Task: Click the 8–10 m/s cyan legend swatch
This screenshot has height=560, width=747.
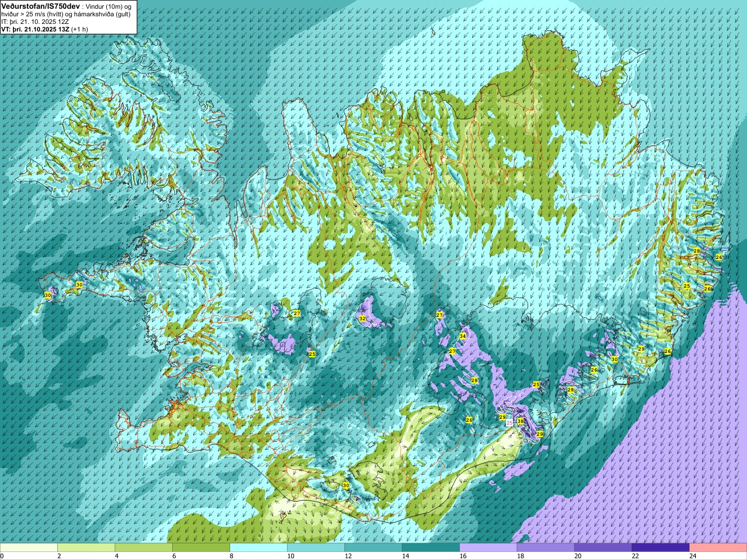Action: pyautogui.click(x=259, y=548)
